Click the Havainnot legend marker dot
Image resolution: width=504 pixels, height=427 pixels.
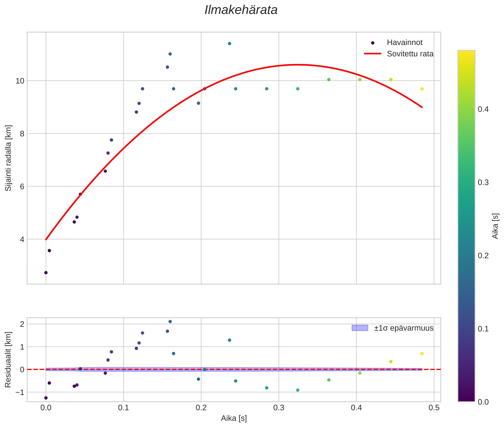[x=373, y=43]
